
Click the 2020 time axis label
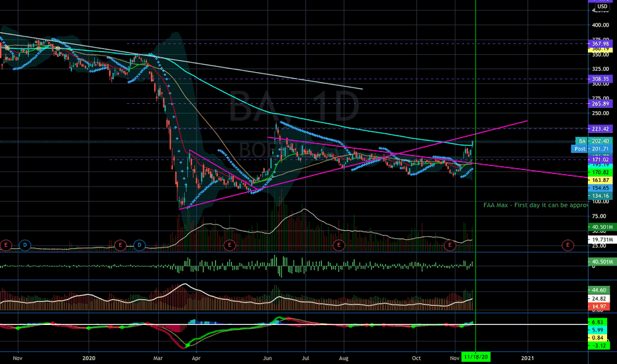[89, 357]
